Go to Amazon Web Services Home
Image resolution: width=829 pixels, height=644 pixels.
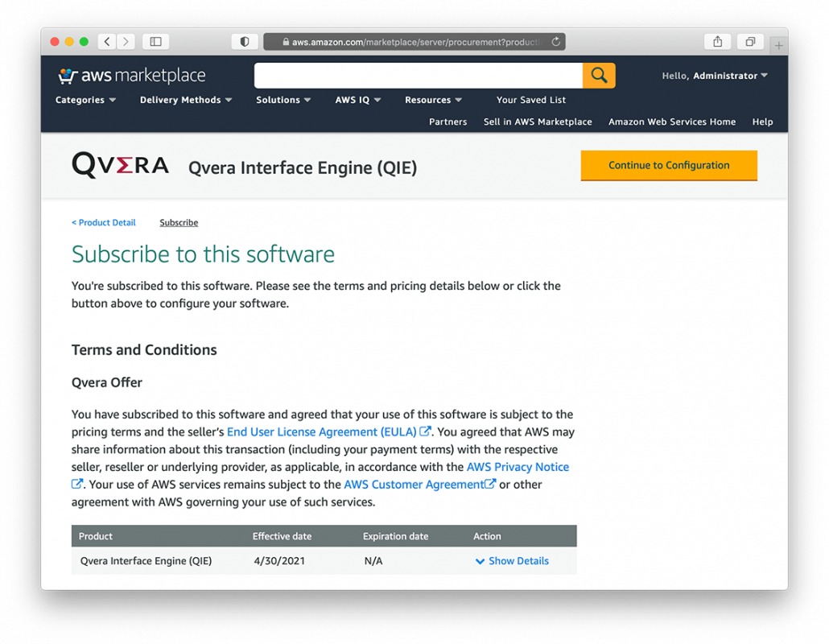[672, 122]
